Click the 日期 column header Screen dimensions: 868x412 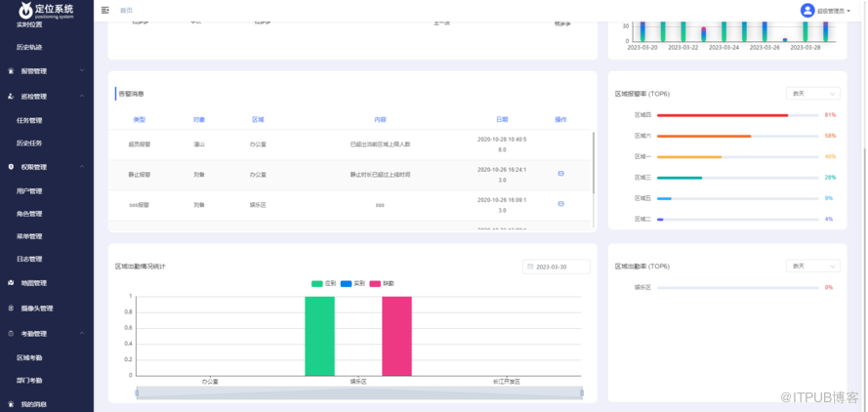tap(502, 120)
